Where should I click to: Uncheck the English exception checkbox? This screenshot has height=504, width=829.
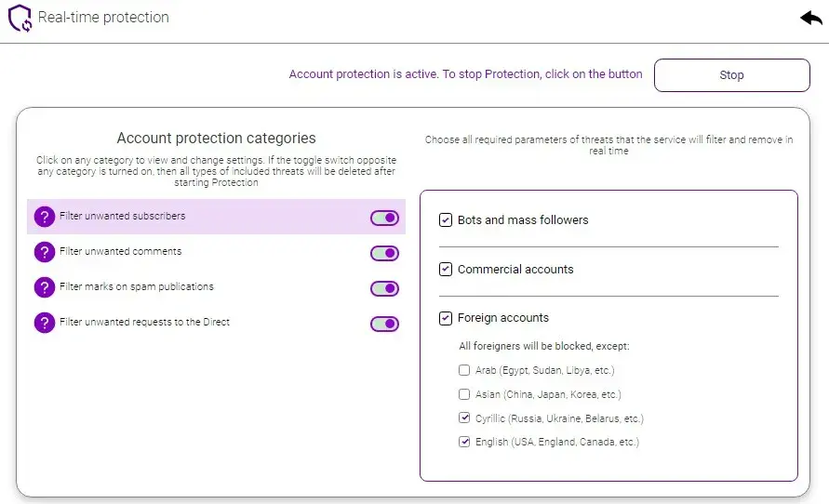point(464,443)
